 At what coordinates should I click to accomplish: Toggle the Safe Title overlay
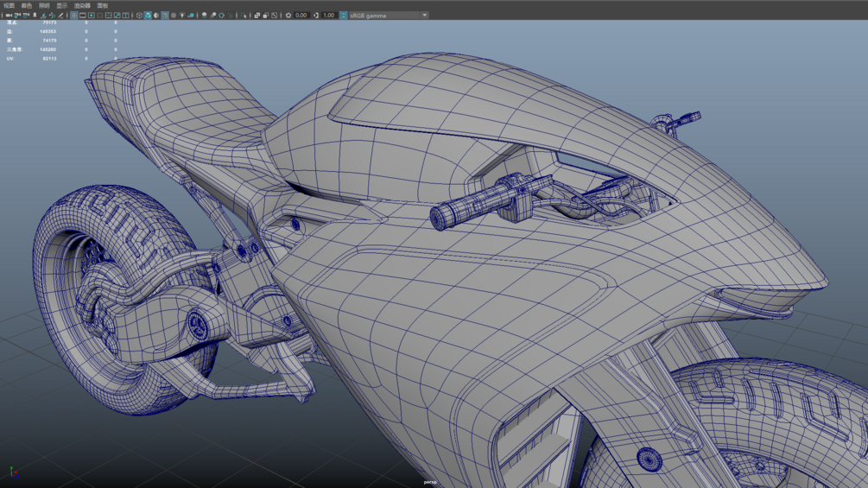tap(125, 16)
